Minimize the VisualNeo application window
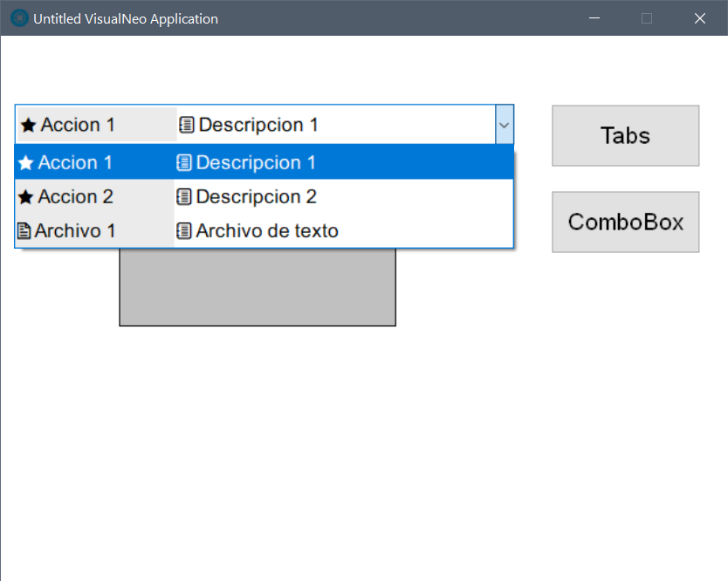Viewport: 728px width, 581px height. pos(594,18)
